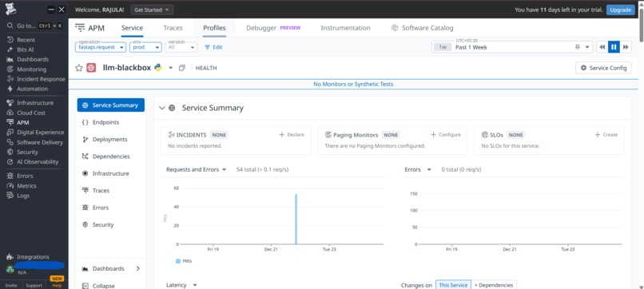The width and height of the screenshot is (644, 289).
Task: Click the time range pin icon
Action: [578, 47]
